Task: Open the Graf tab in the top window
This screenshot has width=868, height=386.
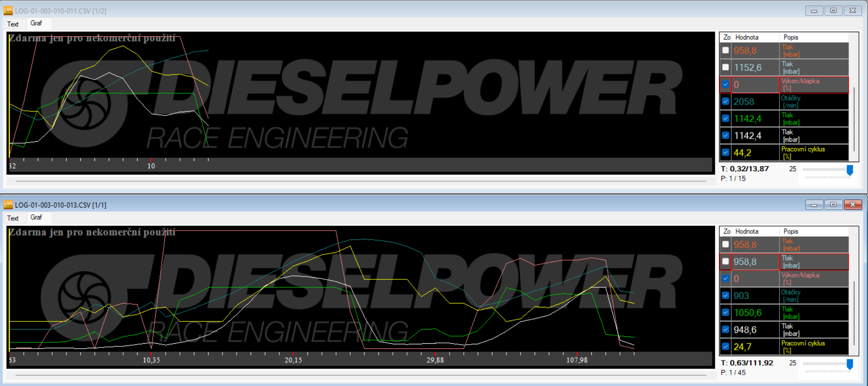Action: pos(36,23)
